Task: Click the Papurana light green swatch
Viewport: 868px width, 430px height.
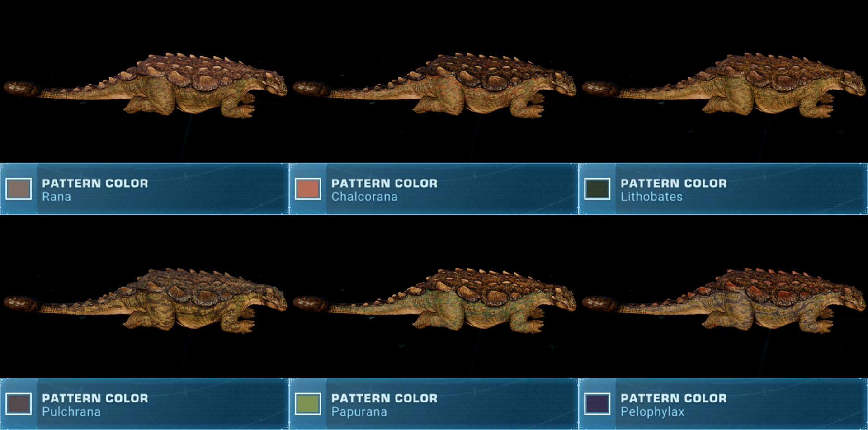Action: 308,404
